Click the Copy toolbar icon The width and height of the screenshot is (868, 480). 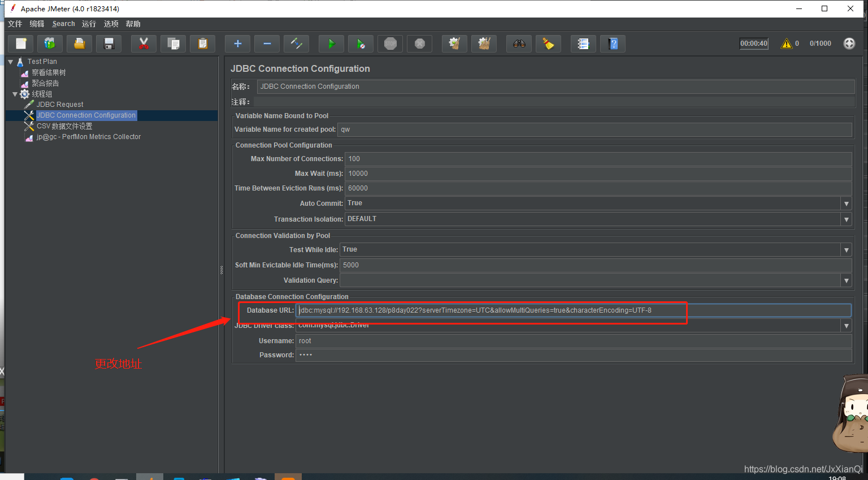point(173,44)
